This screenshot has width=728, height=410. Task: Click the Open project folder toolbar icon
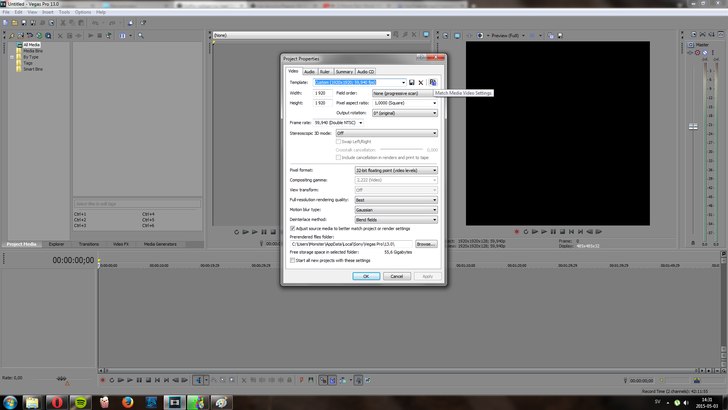tap(14, 21)
